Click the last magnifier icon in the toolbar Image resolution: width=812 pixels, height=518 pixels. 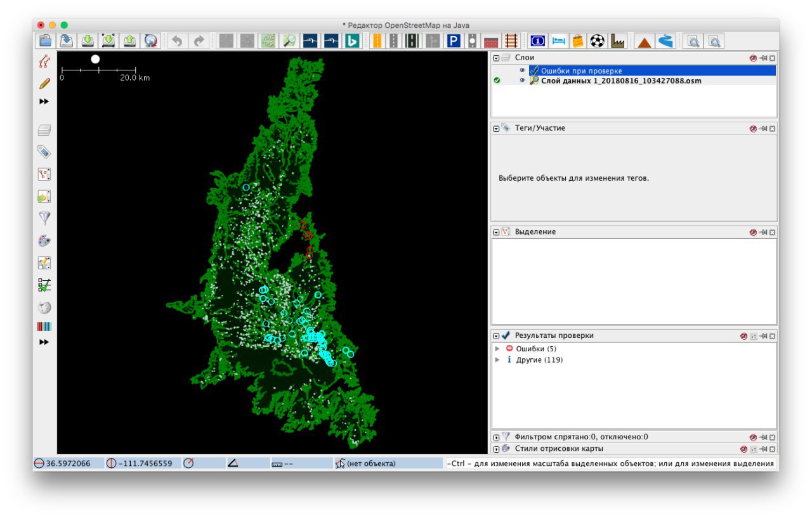coord(714,41)
